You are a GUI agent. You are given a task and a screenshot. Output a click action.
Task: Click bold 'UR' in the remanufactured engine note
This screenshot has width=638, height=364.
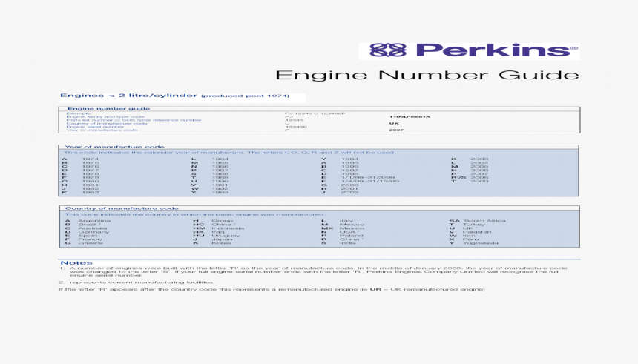point(375,289)
